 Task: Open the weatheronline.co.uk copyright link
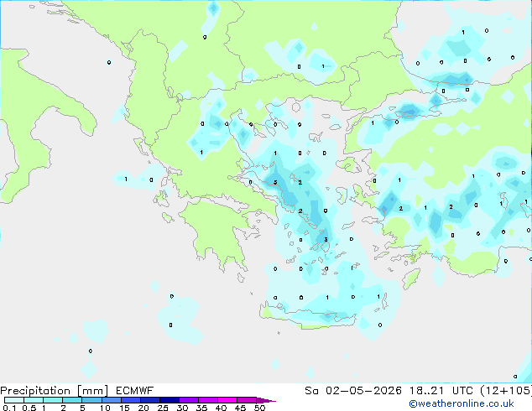pos(462,403)
